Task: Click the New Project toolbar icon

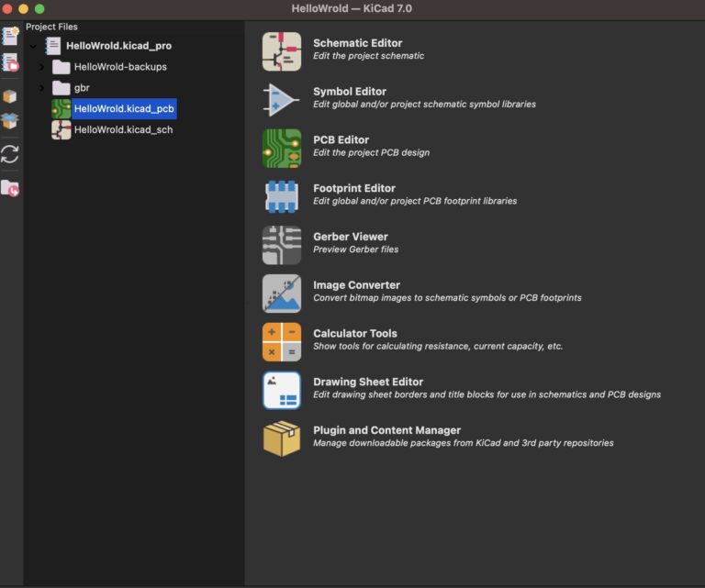Action: [x=10, y=37]
